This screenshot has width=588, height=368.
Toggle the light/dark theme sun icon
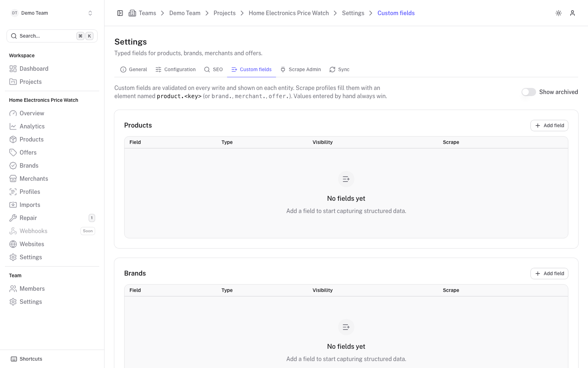point(559,13)
